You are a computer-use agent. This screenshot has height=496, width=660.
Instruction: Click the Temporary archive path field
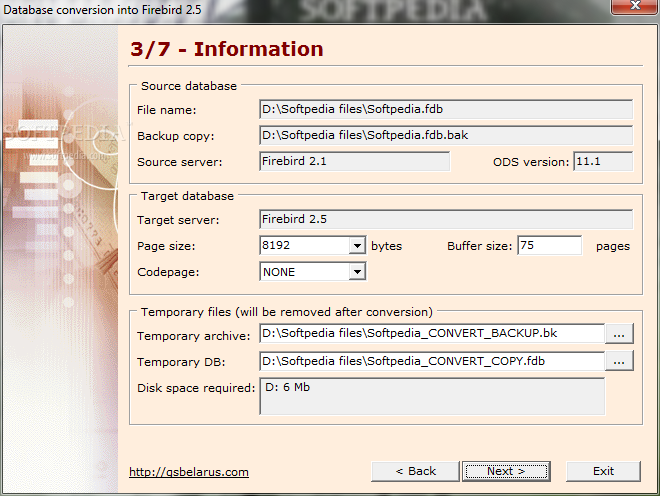(x=432, y=333)
